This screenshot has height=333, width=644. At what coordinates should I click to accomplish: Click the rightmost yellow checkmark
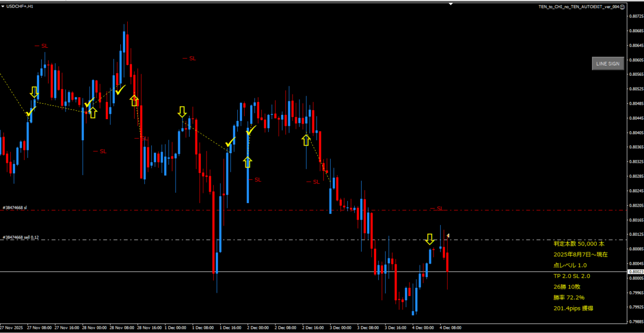251,129
